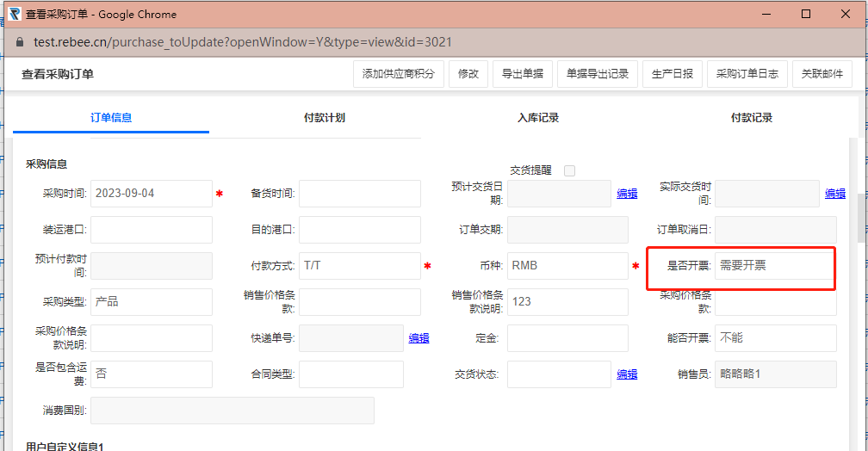This screenshot has height=451, width=868.
Task: Open the 是否包含运费 否 field
Action: coord(152,374)
